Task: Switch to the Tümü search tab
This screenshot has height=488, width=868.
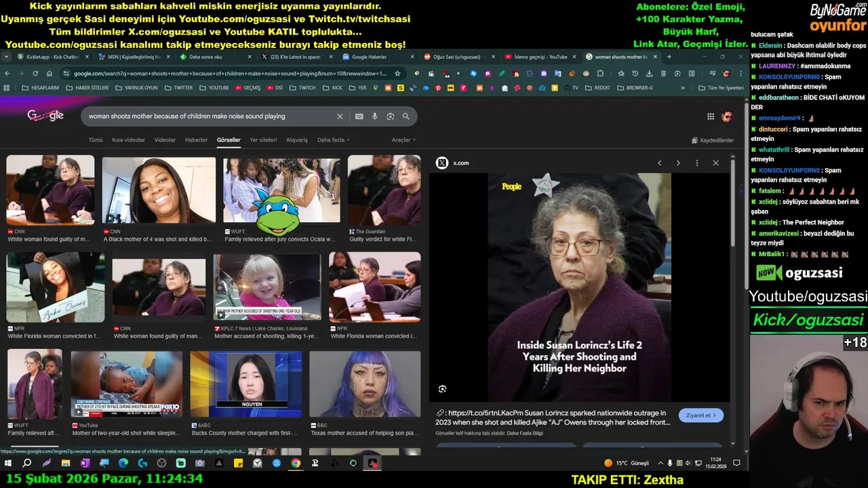Action: [x=96, y=140]
